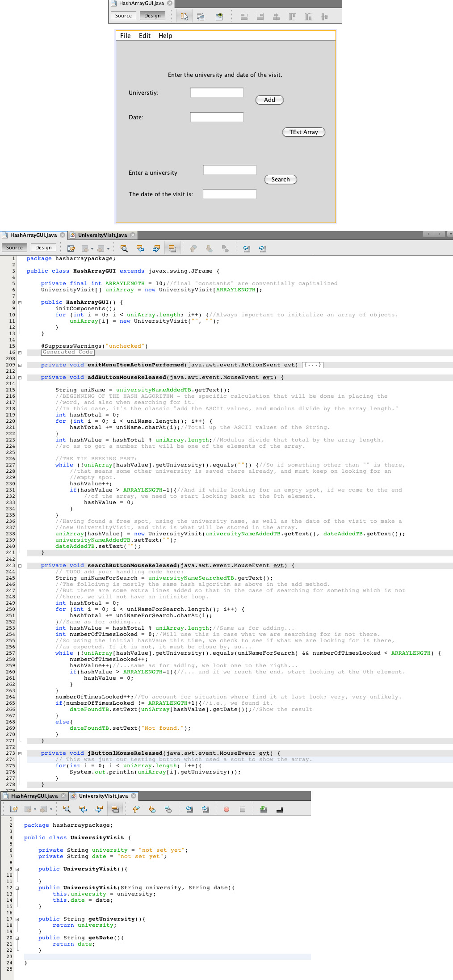Click the Uncomment icon in bottom editor toolbar

click(x=280, y=809)
